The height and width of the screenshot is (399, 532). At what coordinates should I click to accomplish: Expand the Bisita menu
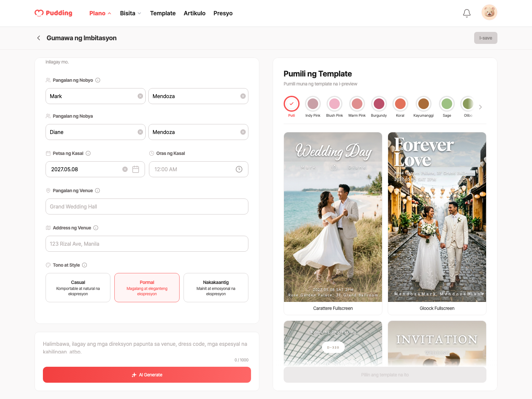[130, 13]
